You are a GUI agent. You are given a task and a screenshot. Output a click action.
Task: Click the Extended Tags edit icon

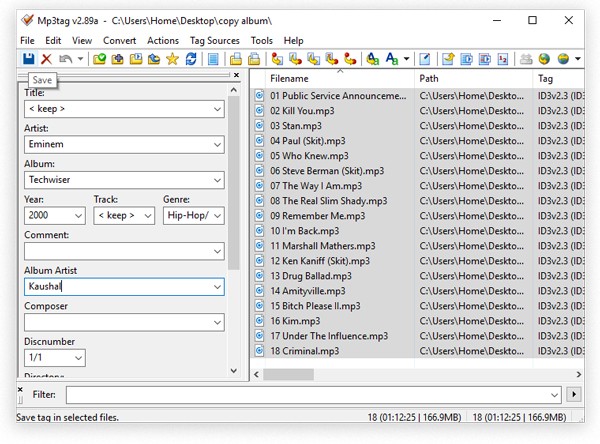click(425, 59)
